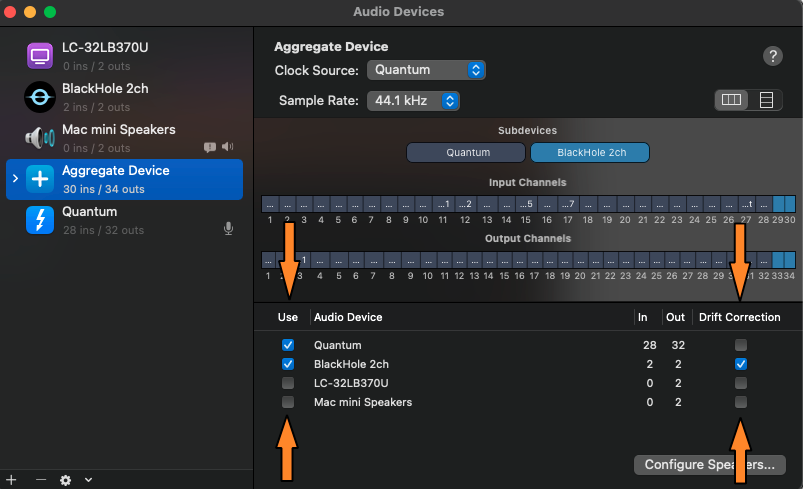803x489 pixels.
Task: Click the Quantum row in device table
Action: [527, 345]
